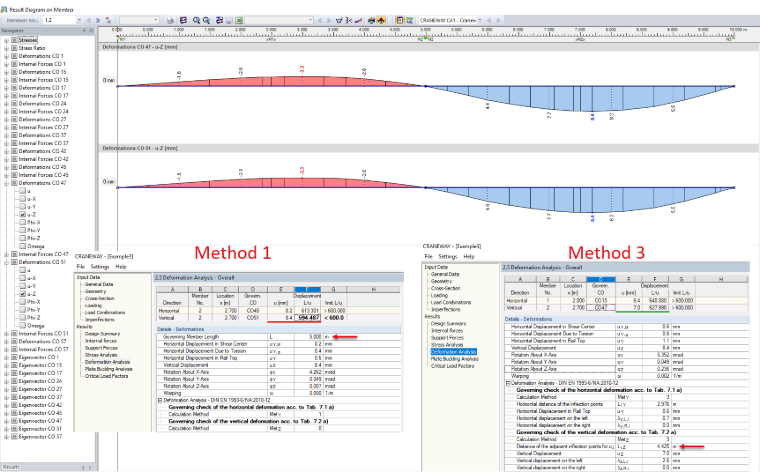Viewport: 760px width, 476px height.
Task: Select the 594.487 L/u cell in Method 1 table
Action: [307, 317]
